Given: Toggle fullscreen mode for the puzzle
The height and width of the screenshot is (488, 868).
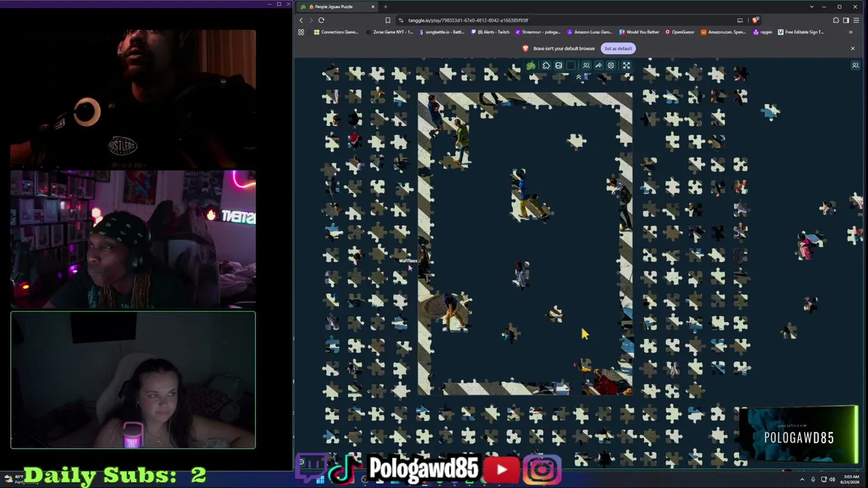Looking at the screenshot, I should coord(627,66).
